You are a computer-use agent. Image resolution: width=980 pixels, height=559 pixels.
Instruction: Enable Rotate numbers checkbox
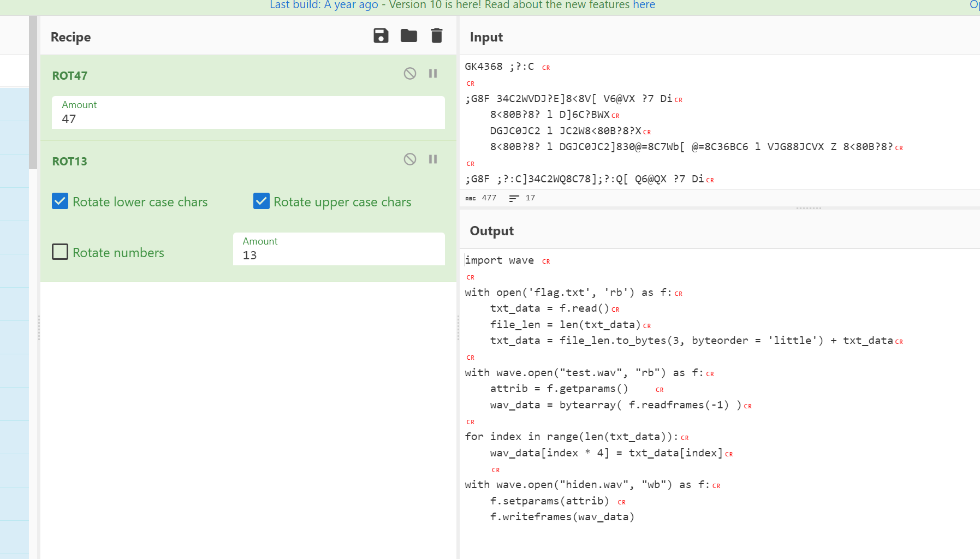[60, 252]
